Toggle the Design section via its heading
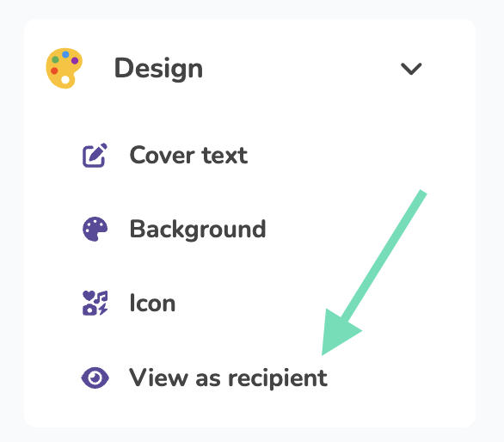The width and height of the screenshot is (504, 442). click(158, 68)
